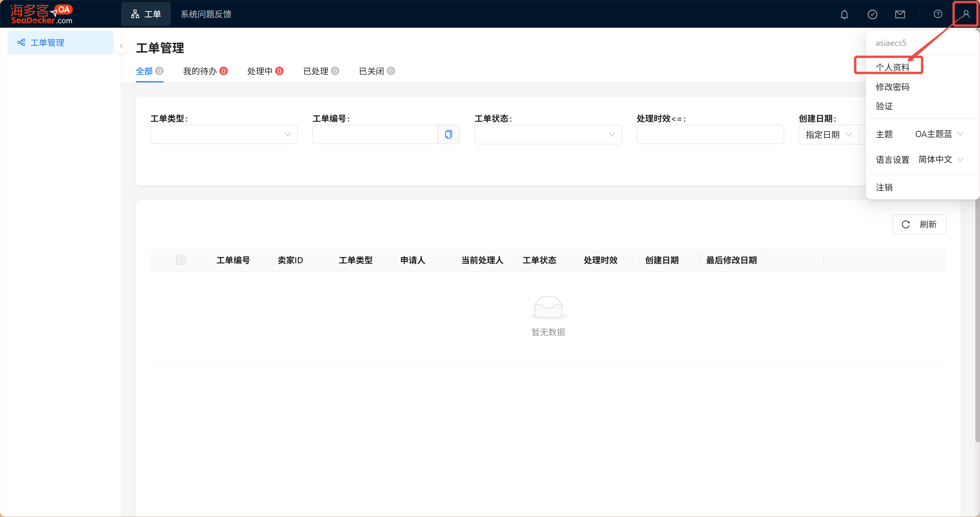Click the paste icon beside 工单编号 field

point(448,134)
